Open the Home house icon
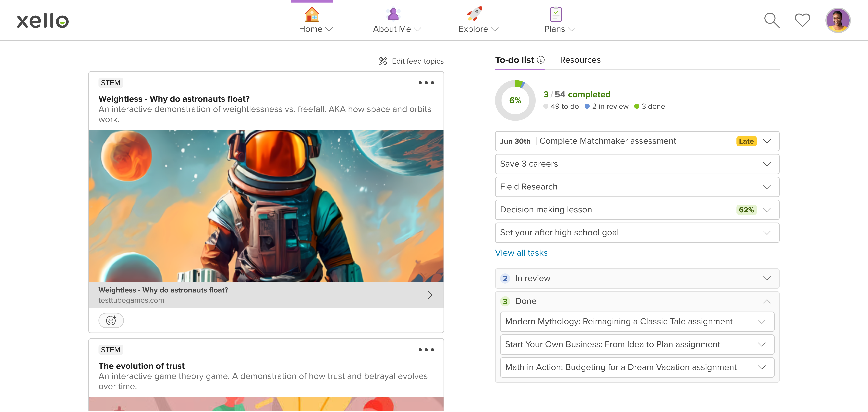 click(312, 14)
